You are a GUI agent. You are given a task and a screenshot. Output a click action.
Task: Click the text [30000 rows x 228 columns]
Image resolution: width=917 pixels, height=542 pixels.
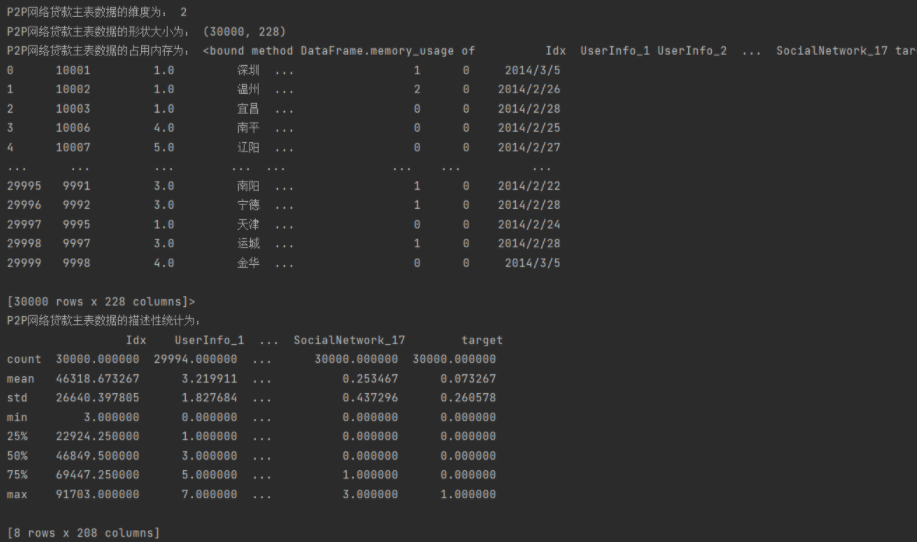[101, 301]
